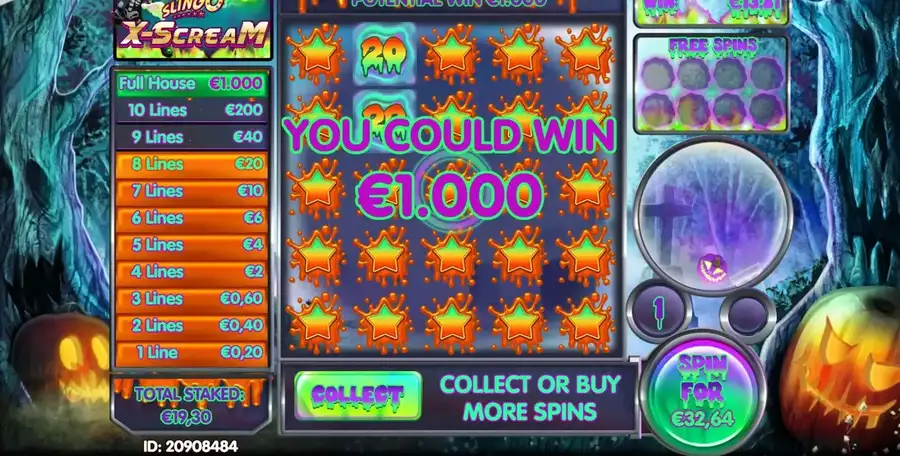Click the 5 Lines €4 row
The width and height of the screenshot is (900, 456).
coord(192,245)
